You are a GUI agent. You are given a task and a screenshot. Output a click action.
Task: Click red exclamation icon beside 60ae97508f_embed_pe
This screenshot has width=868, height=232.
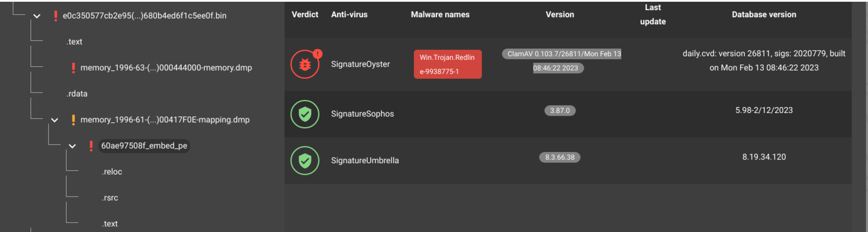pos(91,146)
